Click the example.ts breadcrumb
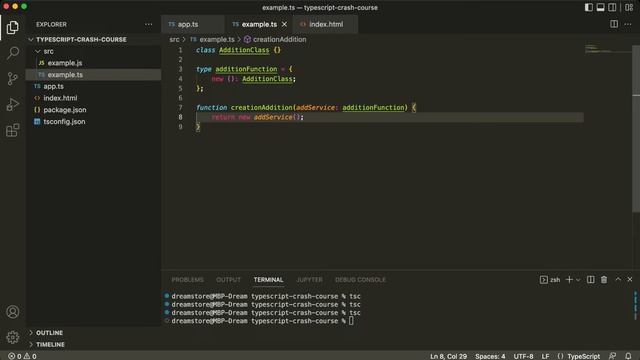The height and width of the screenshot is (360, 640). [x=217, y=40]
